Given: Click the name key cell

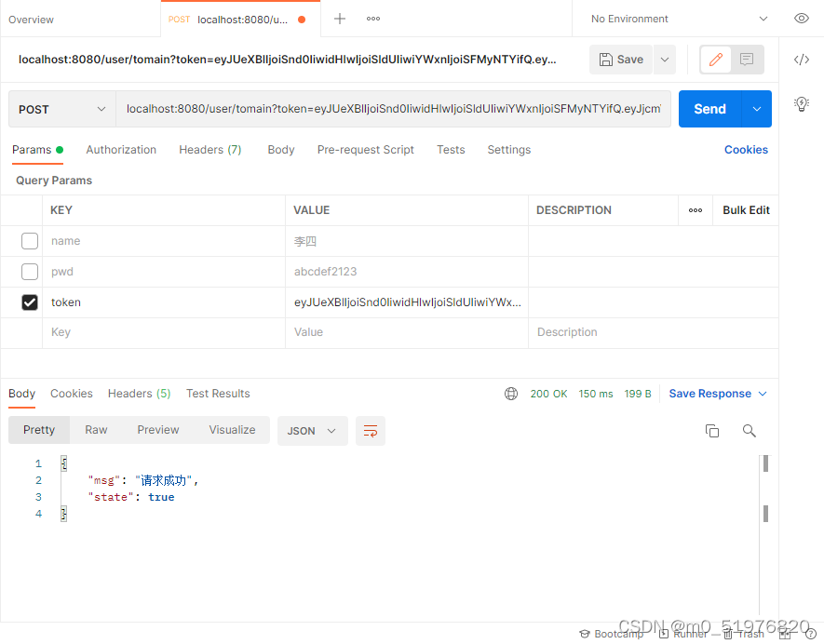Looking at the screenshot, I should [x=164, y=241].
